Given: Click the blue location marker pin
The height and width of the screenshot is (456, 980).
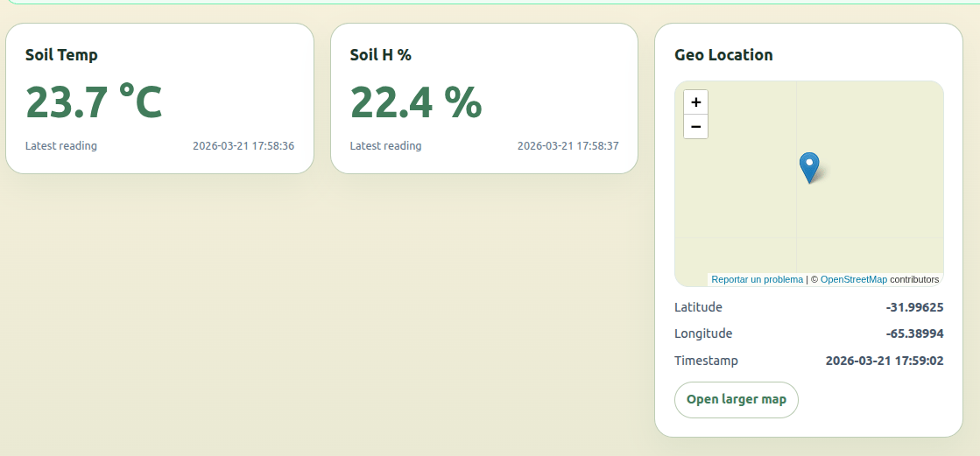Looking at the screenshot, I should click(x=810, y=165).
